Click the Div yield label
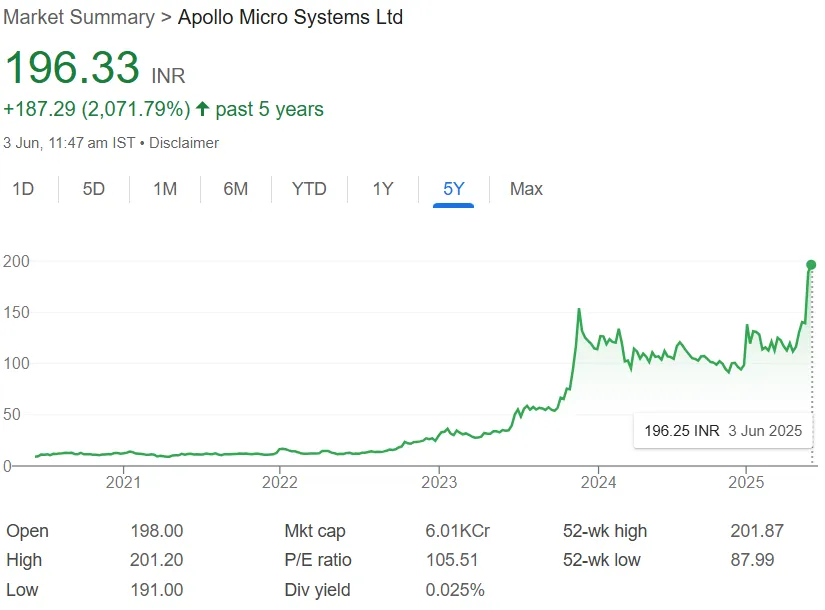 317,590
